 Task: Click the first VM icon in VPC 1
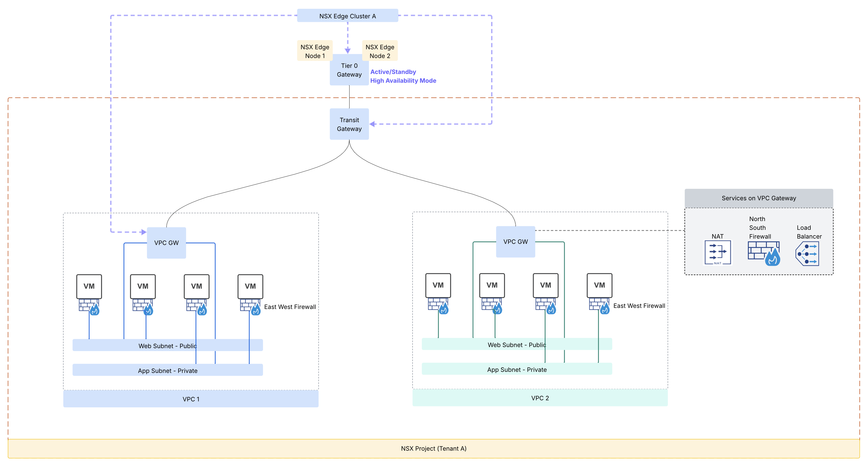89,286
